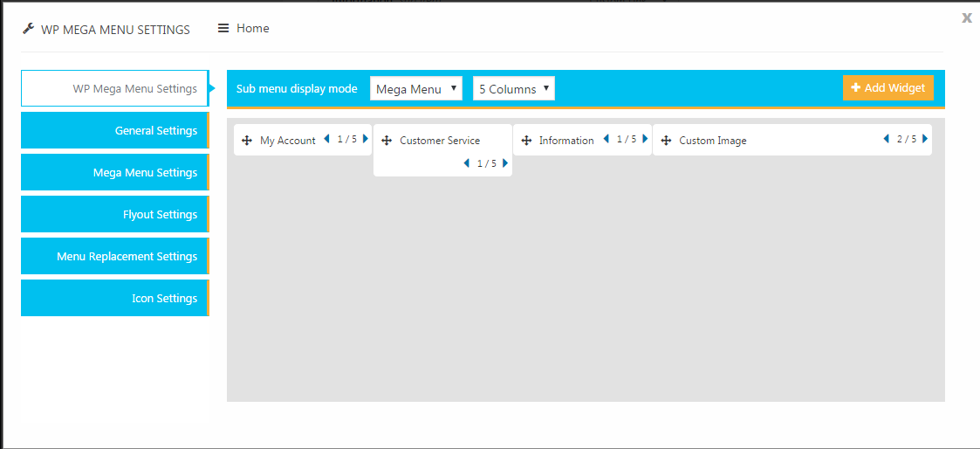980x449 pixels.
Task: Open the Flyout Settings tab
Action: pos(115,215)
